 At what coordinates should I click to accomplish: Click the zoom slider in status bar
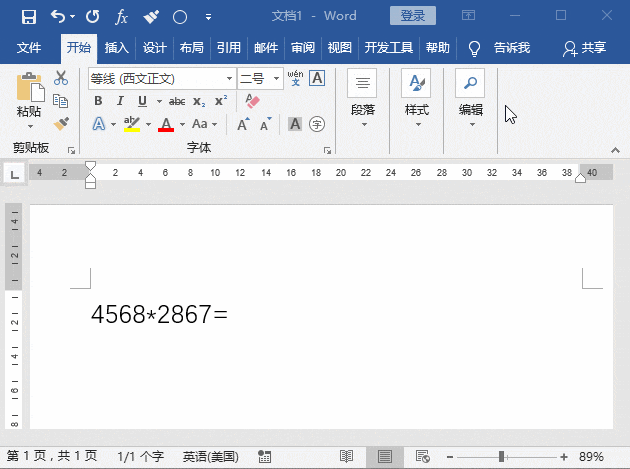coord(500,457)
